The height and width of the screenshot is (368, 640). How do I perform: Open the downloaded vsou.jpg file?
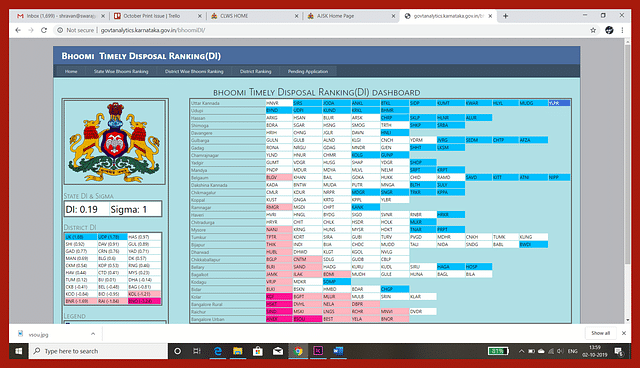38,335
